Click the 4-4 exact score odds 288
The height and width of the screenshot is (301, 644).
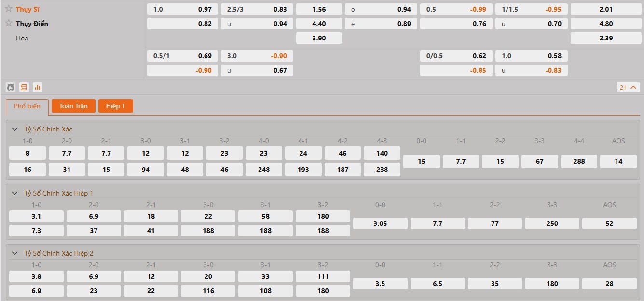(x=579, y=161)
